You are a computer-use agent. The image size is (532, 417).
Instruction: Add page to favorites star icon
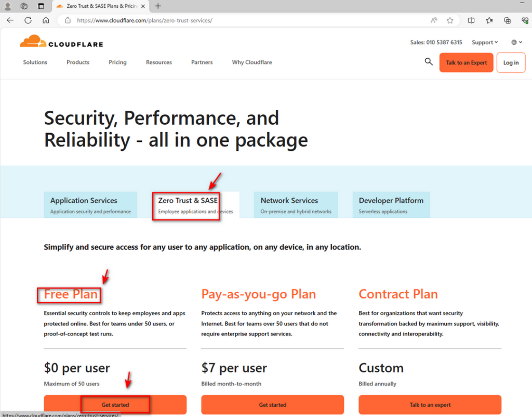tap(450, 20)
